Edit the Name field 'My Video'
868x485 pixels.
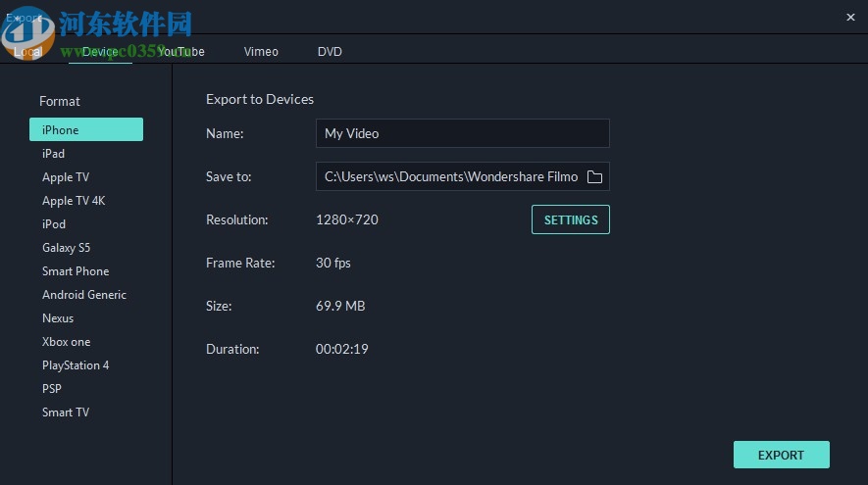point(462,133)
